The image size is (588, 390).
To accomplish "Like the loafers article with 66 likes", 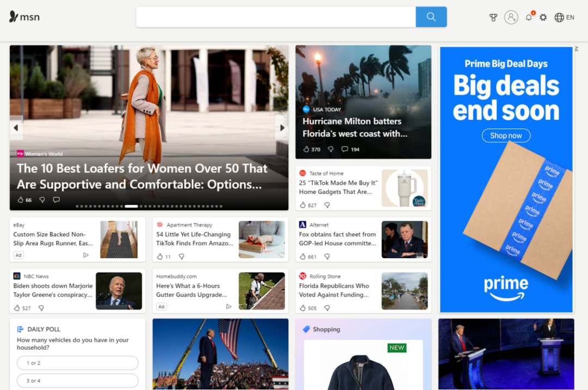I will pos(24,200).
